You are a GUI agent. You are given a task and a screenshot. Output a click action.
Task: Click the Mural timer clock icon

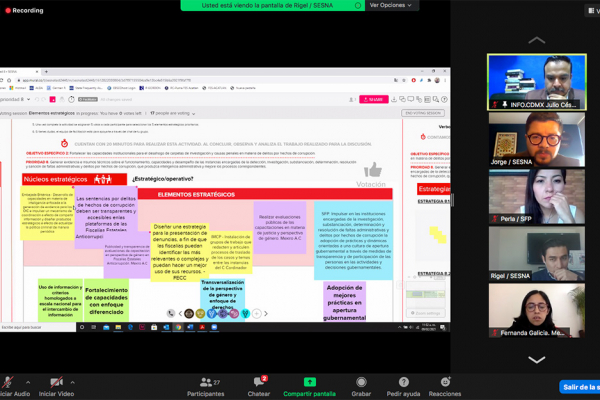click(71, 100)
